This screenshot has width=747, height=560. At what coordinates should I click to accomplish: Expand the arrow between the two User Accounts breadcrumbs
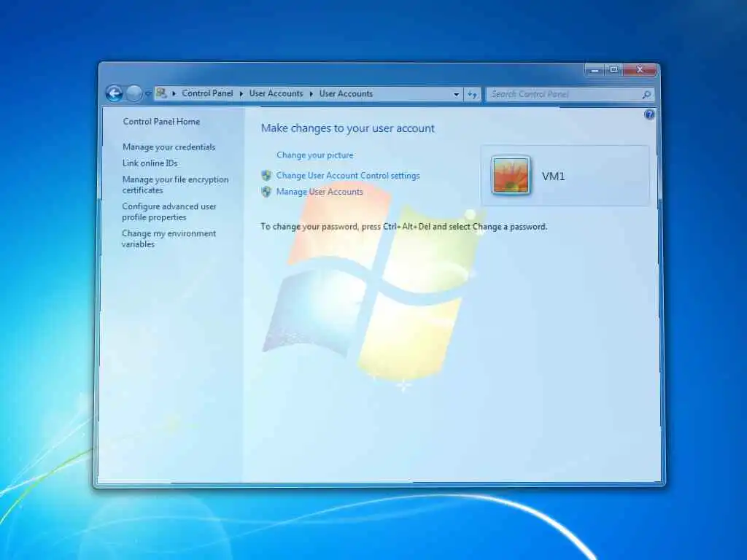point(311,94)
